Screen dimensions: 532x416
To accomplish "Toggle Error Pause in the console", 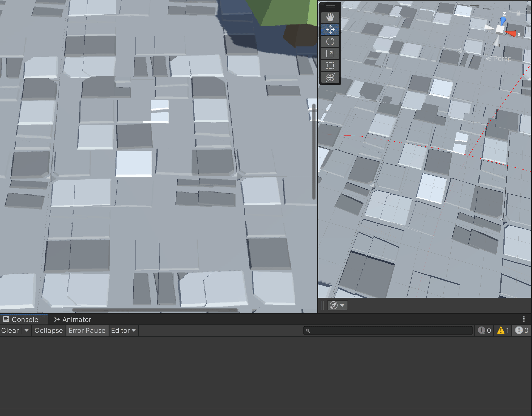I will 87,331.
